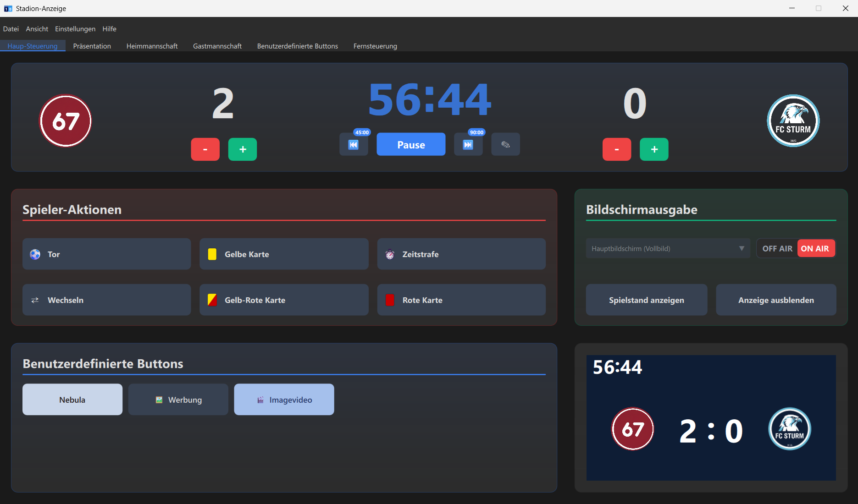Decrease home team score with minus

click(x=205, y=149)
